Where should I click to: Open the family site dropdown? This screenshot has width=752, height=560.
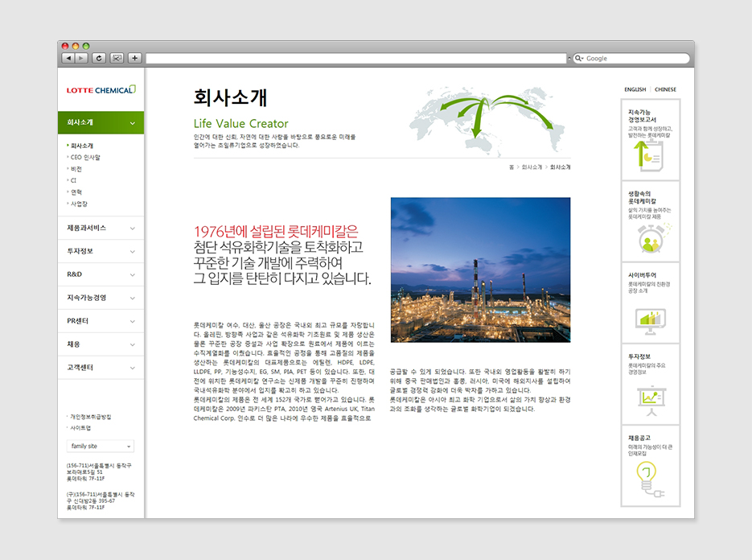click(x=101, y=447)
